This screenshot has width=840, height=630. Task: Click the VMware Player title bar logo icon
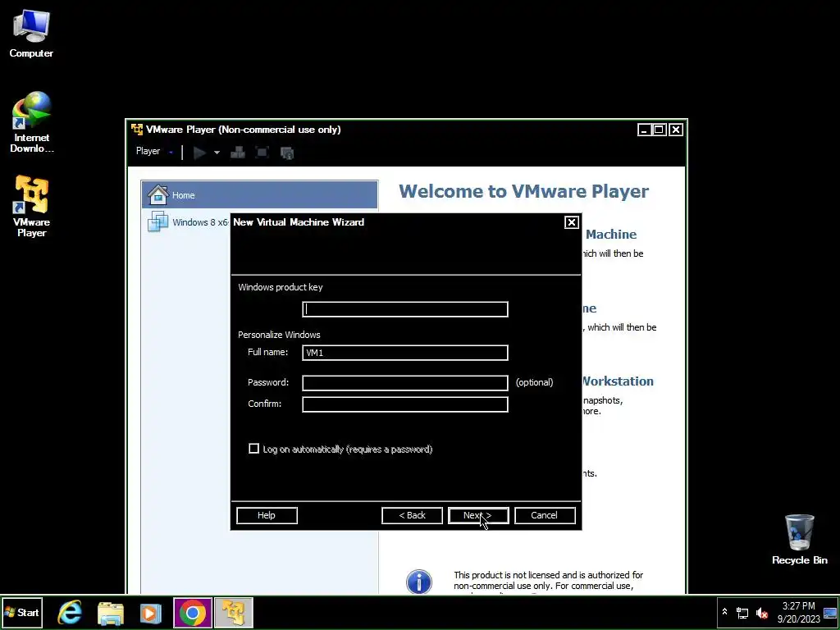click(137, 129)
